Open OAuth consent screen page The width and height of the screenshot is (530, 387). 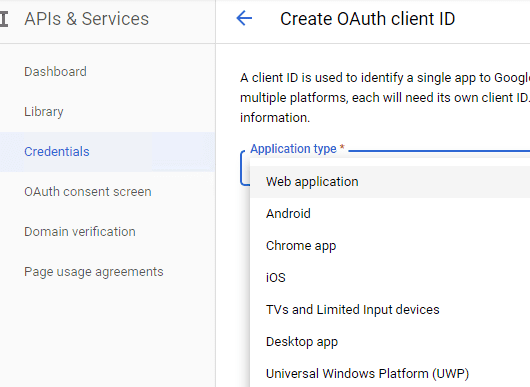point(107,192)
